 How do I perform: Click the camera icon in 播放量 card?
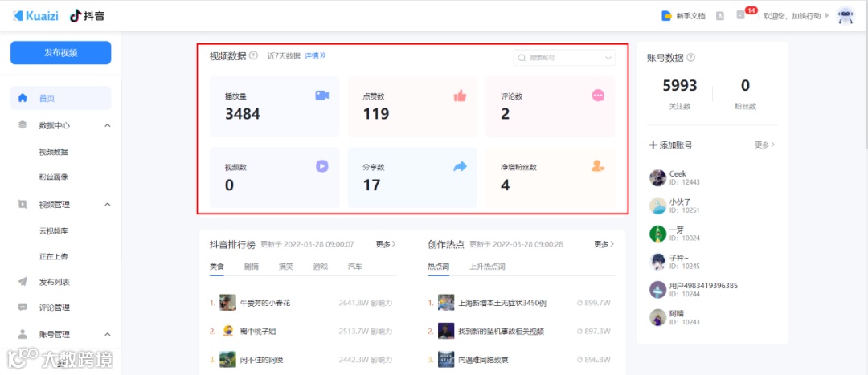322,95
